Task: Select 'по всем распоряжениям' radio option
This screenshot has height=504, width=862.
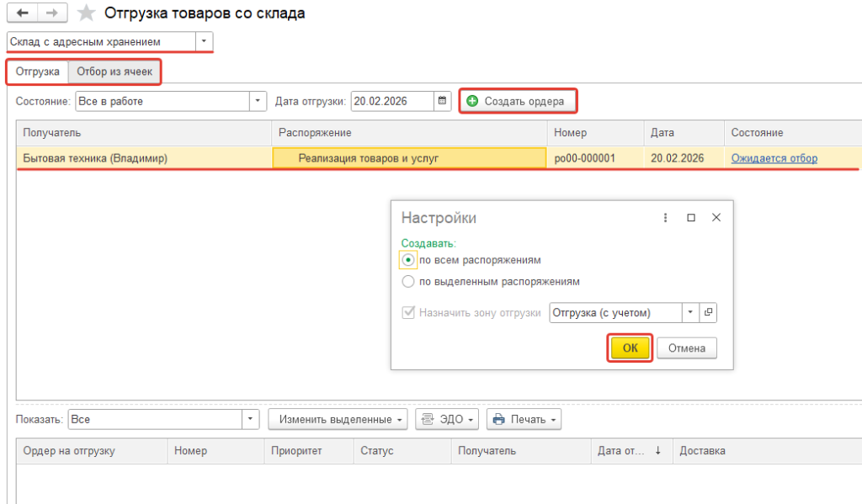Action: pyautogui.click(x=408, y=260)
